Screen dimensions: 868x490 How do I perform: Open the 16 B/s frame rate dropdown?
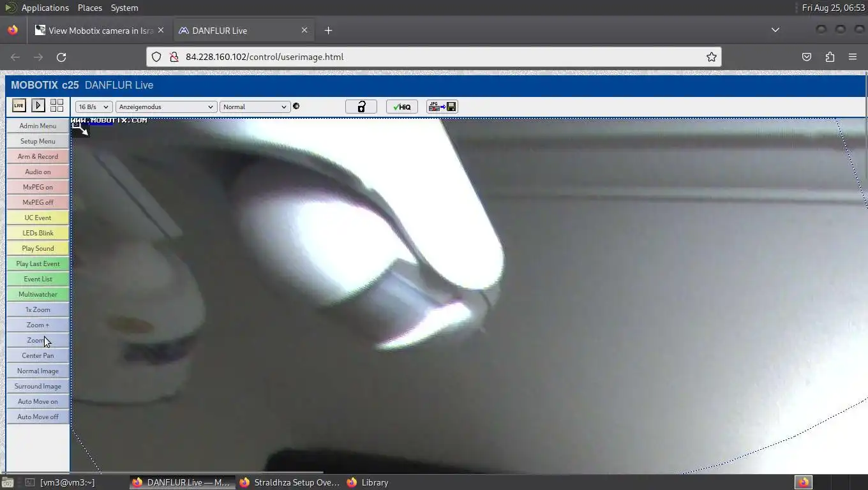94,107
